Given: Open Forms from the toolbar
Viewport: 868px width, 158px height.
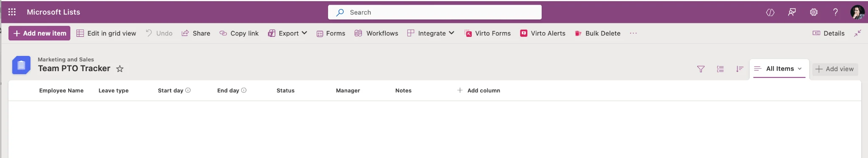Looking at the screenshot, I should [331, 33].
